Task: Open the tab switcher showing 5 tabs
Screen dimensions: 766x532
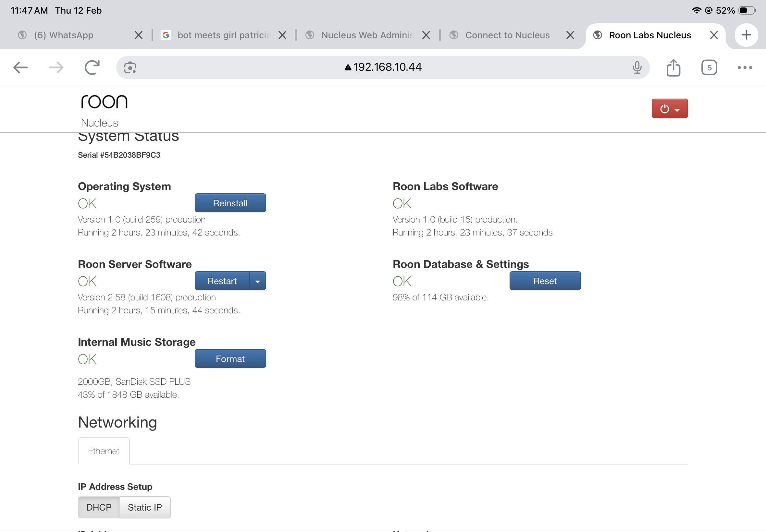Action: tap(709, 68)
